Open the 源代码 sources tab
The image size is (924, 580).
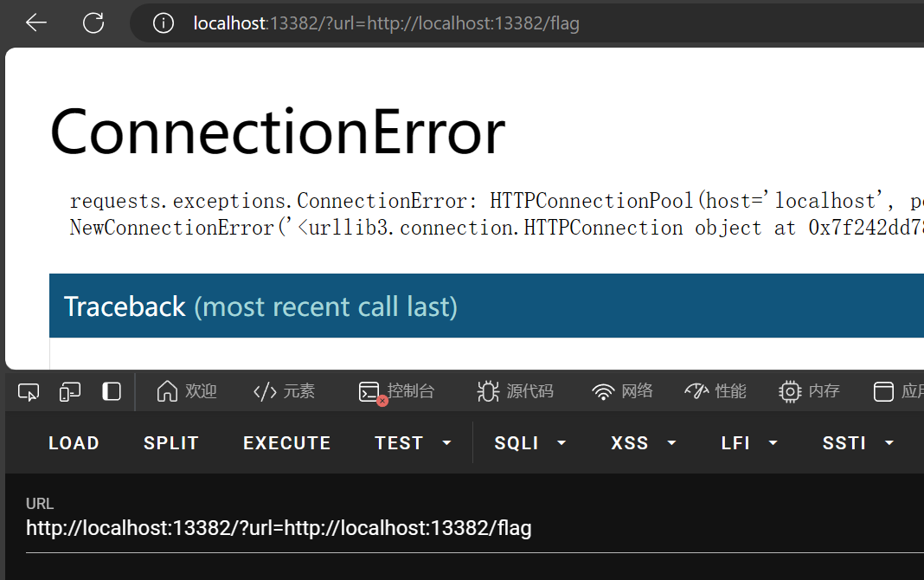pyautogui.click(x=516, y=390)
